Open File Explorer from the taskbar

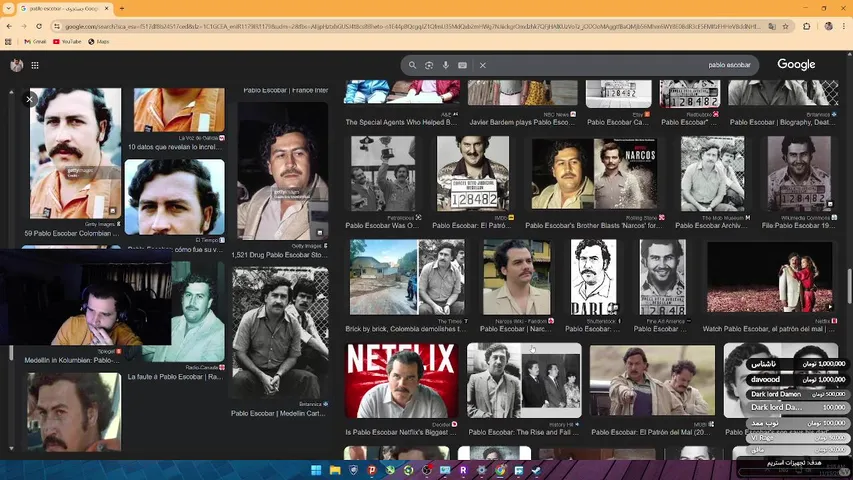(x=335, y=470)
